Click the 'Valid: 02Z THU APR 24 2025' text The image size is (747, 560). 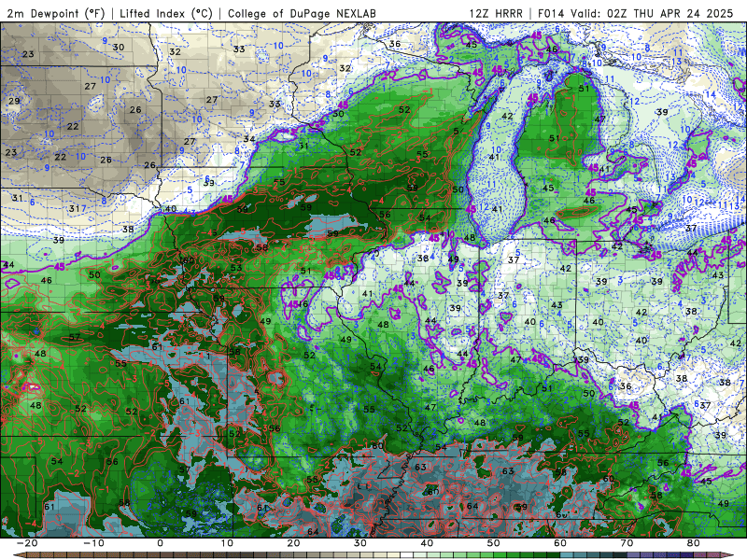coord(652,13)
